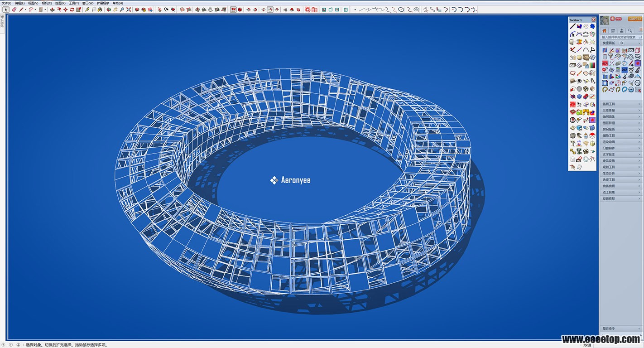Select the Rectangle shape tool

41,10
